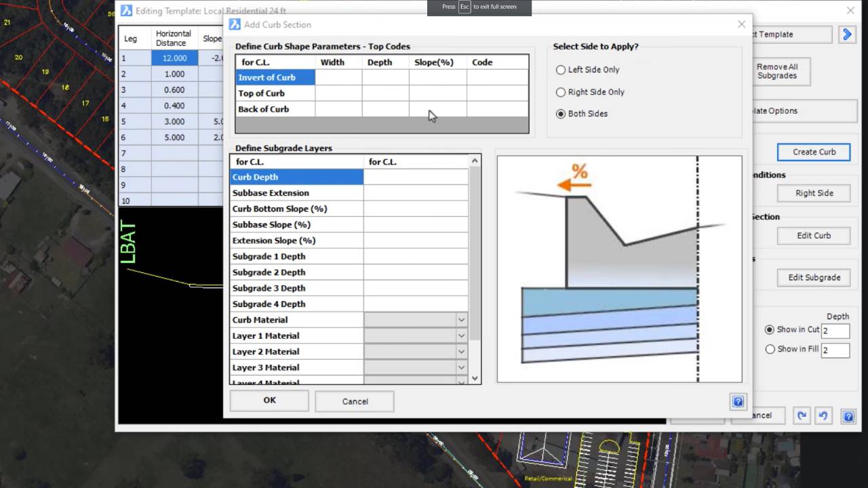Image resolution: width=868 pixels, height=488 pixels.
Task: Click the Edit Subgrade button
Action: pos(814,277)
